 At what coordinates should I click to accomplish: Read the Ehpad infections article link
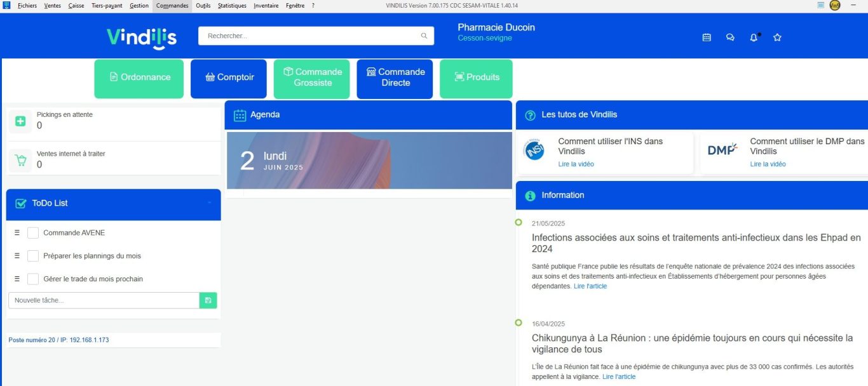(x=590, y=286)
